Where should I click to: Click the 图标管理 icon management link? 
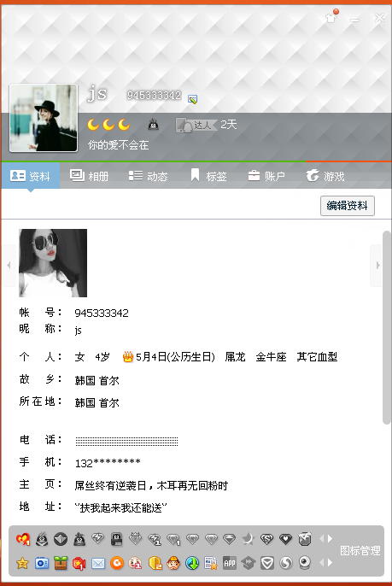[x=360, y=550]
